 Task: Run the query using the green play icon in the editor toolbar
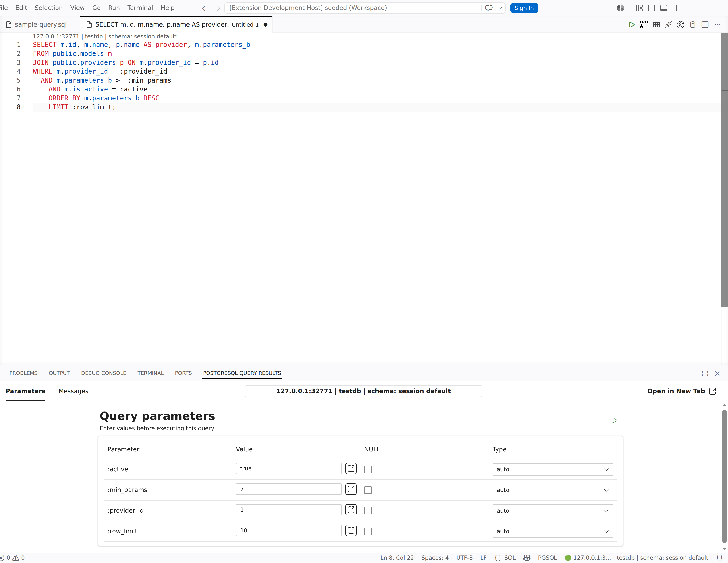tap(632, 25)
